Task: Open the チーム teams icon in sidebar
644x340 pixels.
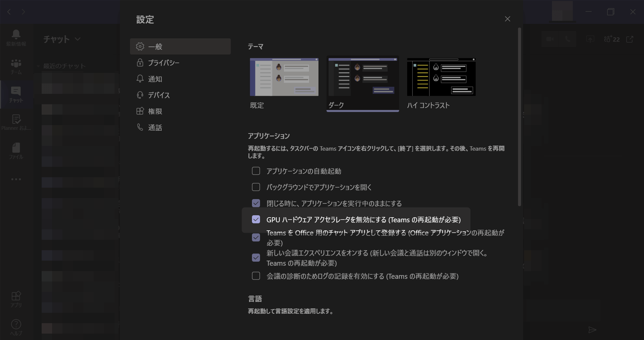Action: pos(16,67)
